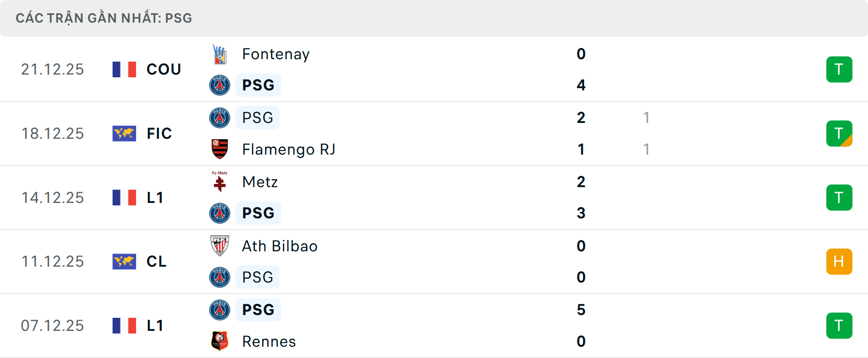Open the Metz team link

click(260, 182)
